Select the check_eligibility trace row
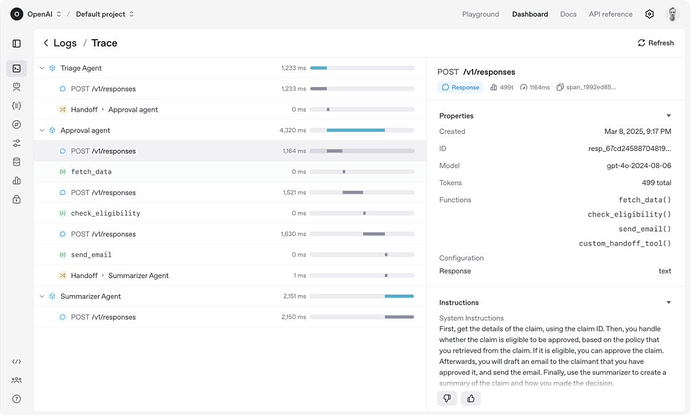Image resolution: width=690 pixels, height=415 pixels. pyautogui.click(x=105, y=213)
